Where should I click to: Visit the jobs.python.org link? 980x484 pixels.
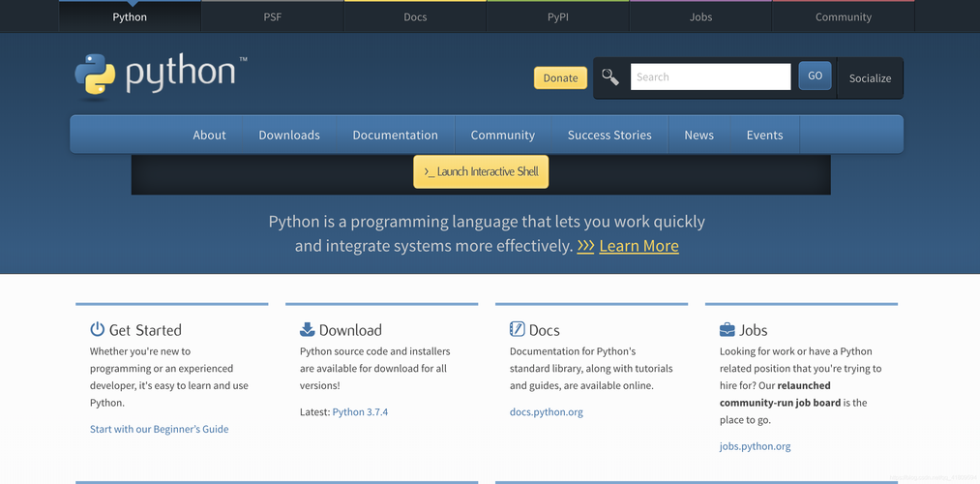[x=755, y=446]
